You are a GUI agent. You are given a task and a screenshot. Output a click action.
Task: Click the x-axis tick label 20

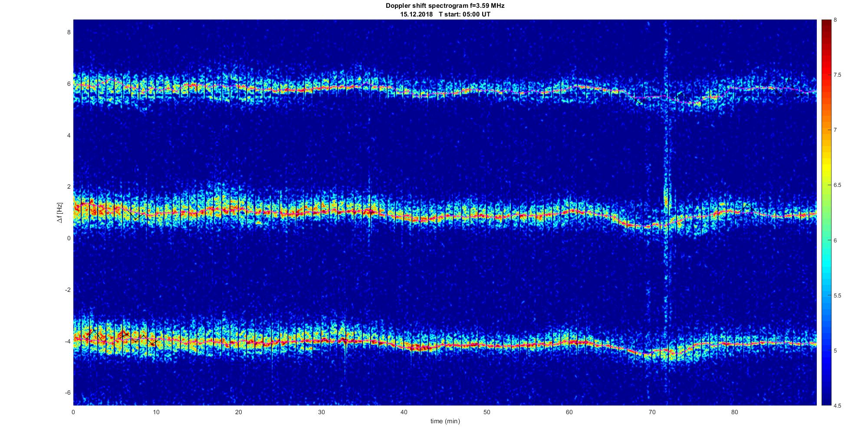tap(239, 412)
